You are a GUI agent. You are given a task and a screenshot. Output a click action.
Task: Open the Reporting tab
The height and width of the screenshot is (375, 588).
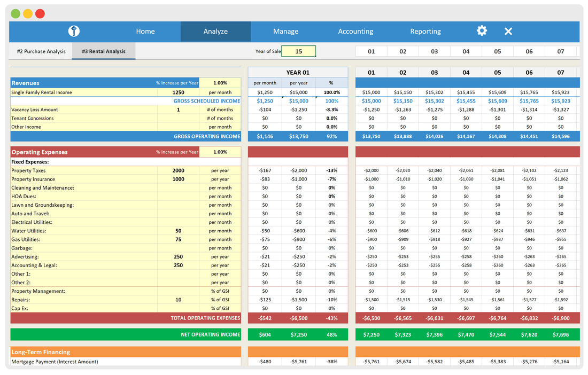pos(425,31)
